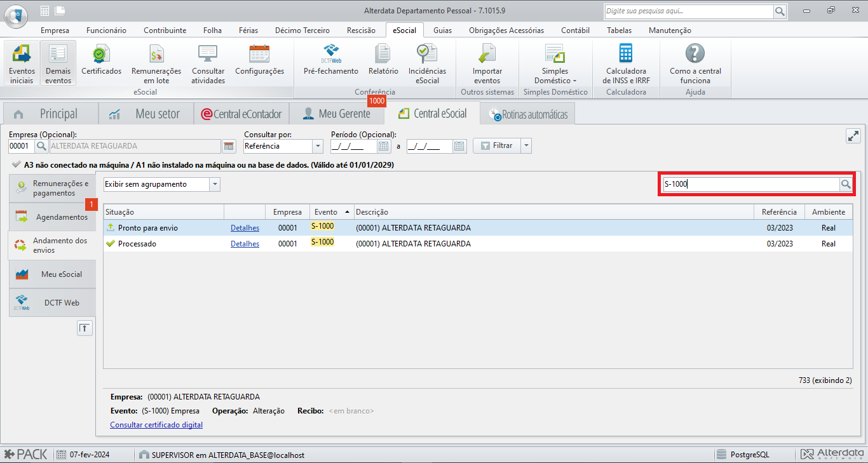Viewport: 868px width, 463px height.
Task: Open the Funcionário ribbon menu
Action: point(106,30)
